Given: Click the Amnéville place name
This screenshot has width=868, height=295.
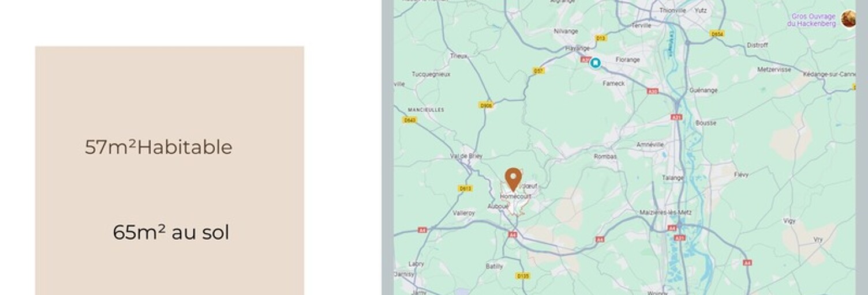Looking at the screenshot, I should tap(650, 144).
